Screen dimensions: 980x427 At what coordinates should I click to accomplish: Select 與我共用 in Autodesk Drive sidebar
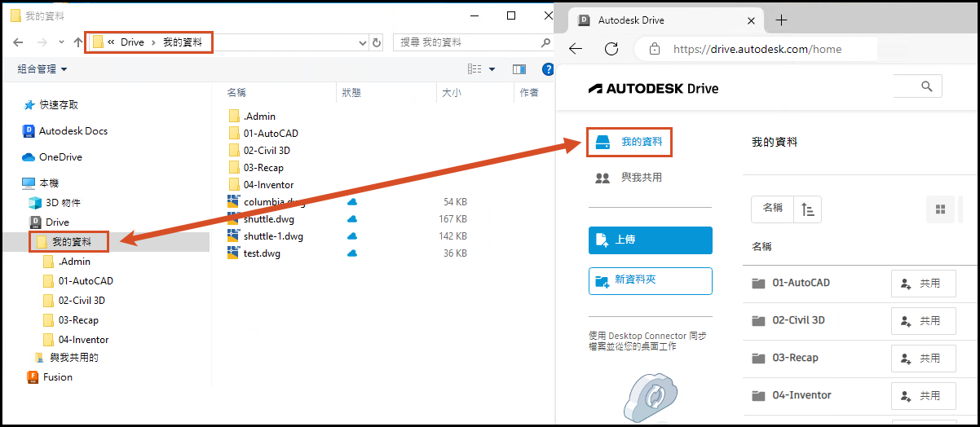[x=629, y=177]
